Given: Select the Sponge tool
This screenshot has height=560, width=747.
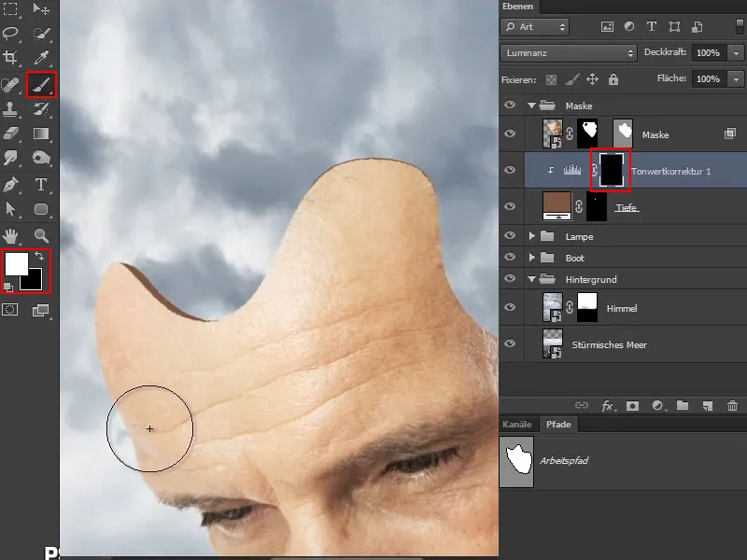Looking at the screenshot, I should click(41, 158).
